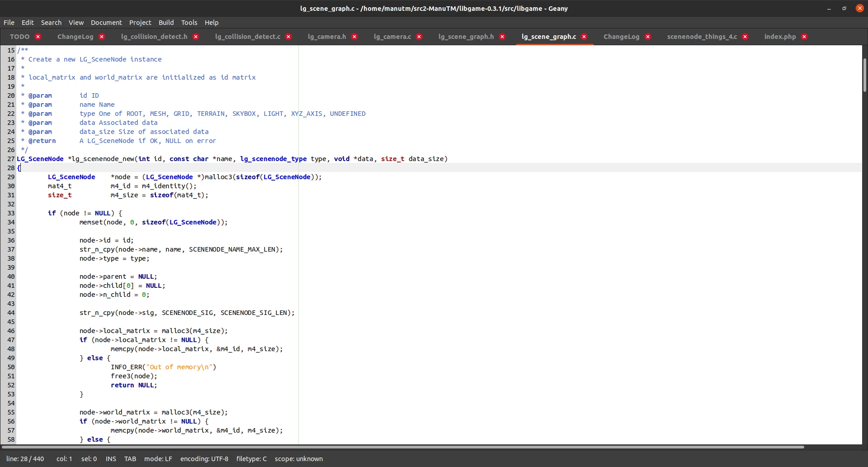Viewport: 868px width, 467px height.
Task: Maximize the Geany window
Action: point(844,9)
